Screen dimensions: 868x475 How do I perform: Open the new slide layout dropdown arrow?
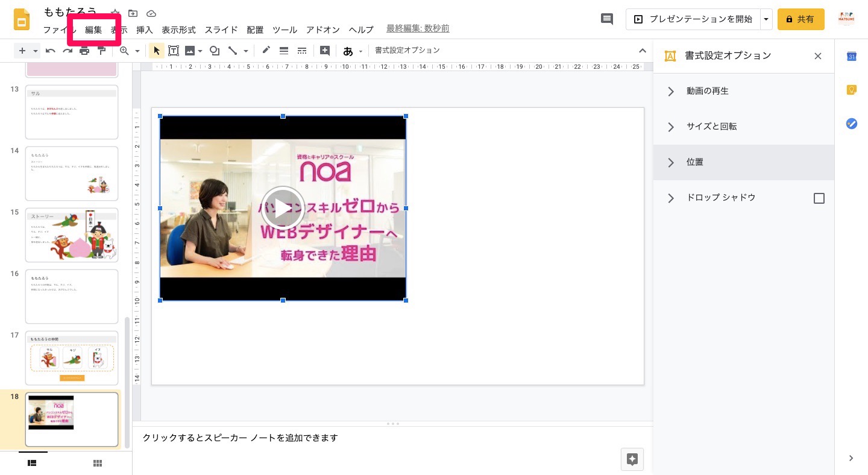click(36, 51)
